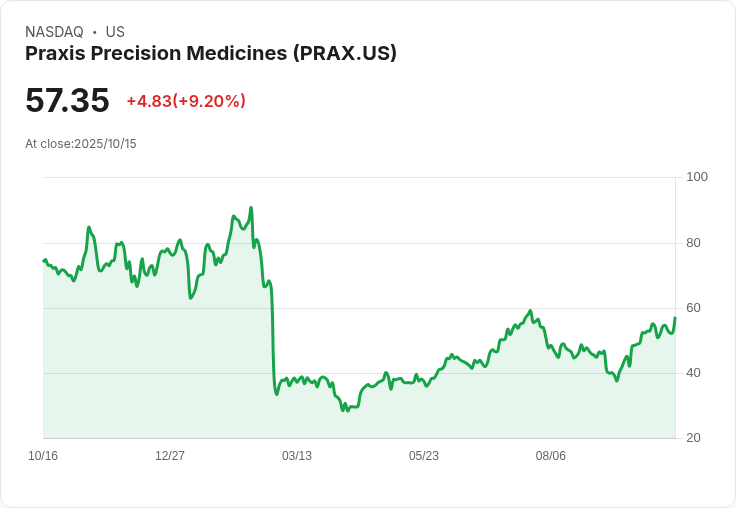Select the 12/27 date on x-axis
The height and width of the screenshot is (508, 736).
coord(170,456)
